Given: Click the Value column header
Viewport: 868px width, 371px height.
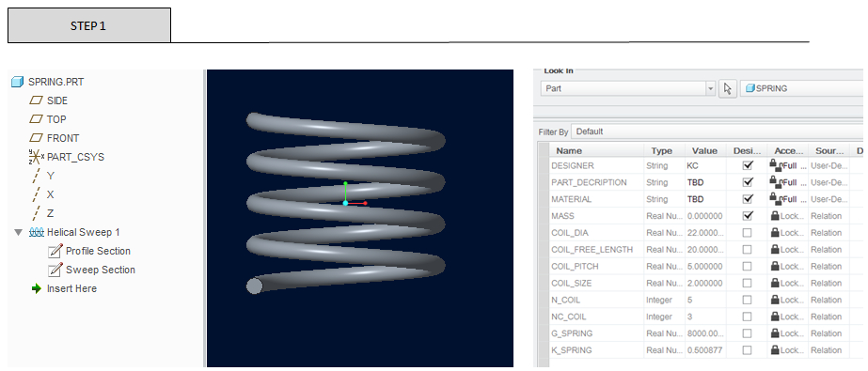Looking at the screenshot, I should (704, 150).
